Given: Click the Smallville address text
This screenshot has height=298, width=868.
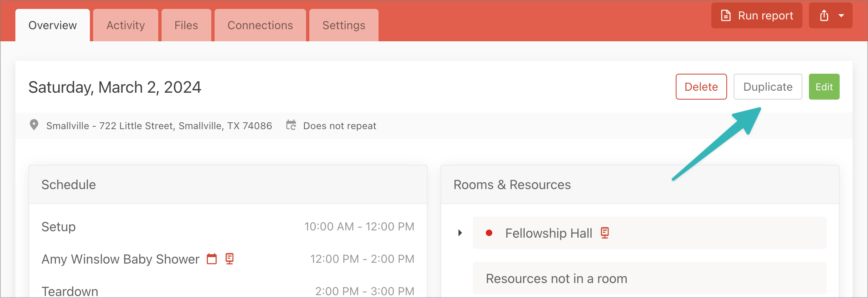Looking at the screenshot, I should (x=159, y=126).
